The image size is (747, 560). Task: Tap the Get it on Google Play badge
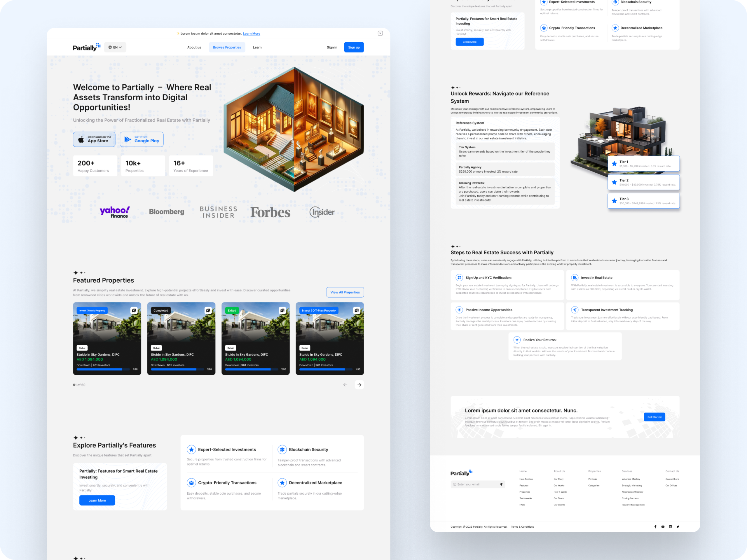click(x=142, y=139)
